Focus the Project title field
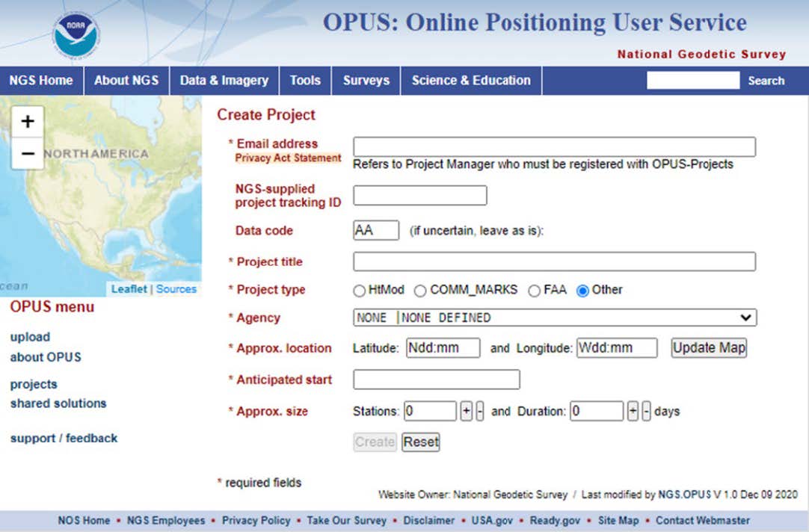 tap(555, 262)
